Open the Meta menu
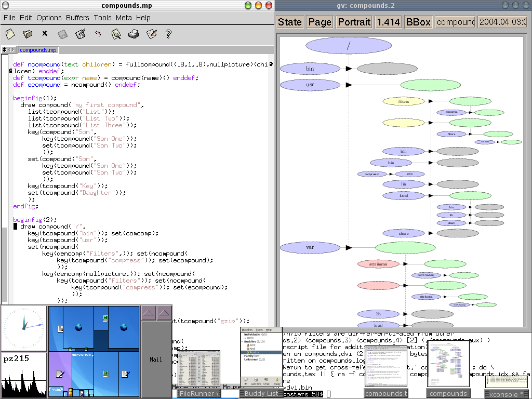This screenshot has width=532, height=399. point(124,18)
